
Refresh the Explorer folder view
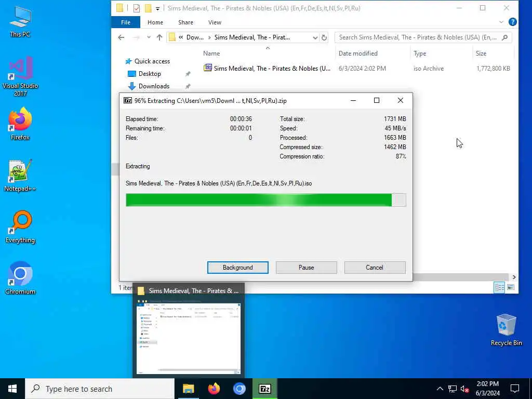[x=324, y=37]
